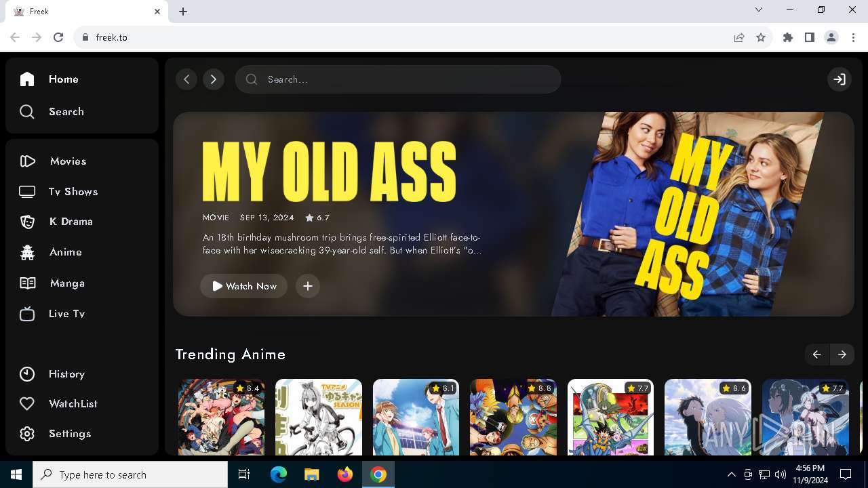This screenshot has height=488, width=868.
Task: Click the Search label in sidebar
Action: [66, 112]
